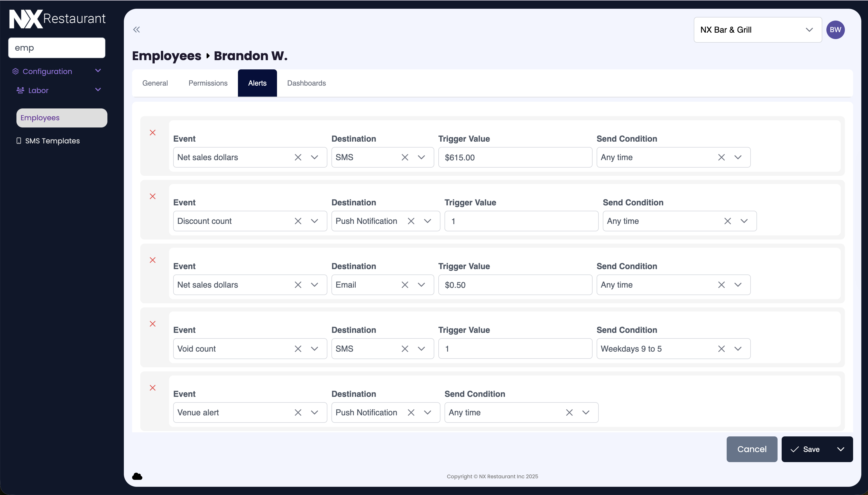Clear Email destination with X icon
868x495 pixels.
coord(404,285)
